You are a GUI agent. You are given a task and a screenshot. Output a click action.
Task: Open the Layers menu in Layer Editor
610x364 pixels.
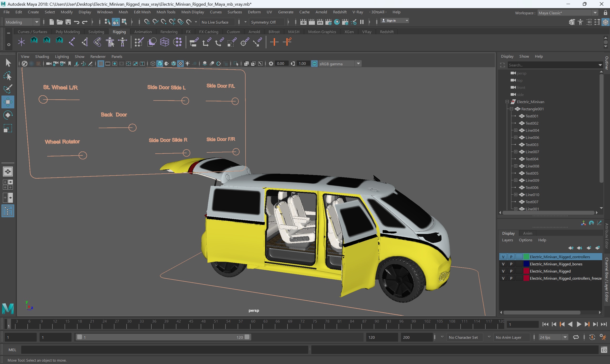tap(507, 240)
